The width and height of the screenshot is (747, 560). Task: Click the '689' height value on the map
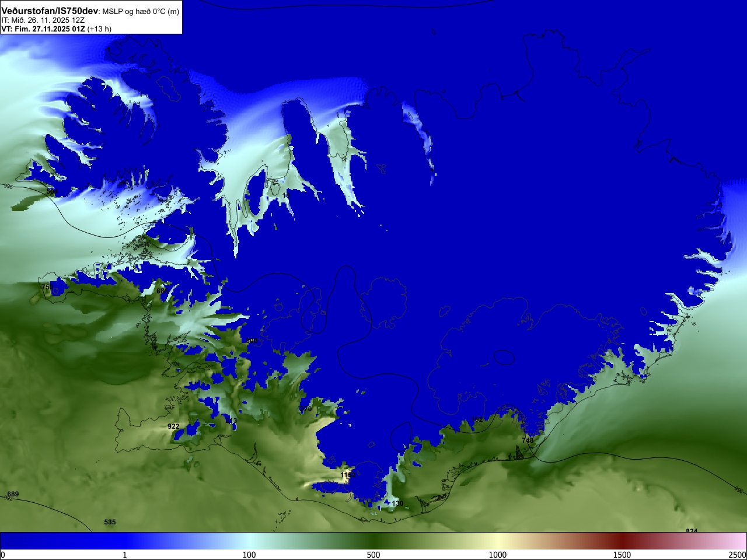13,494
